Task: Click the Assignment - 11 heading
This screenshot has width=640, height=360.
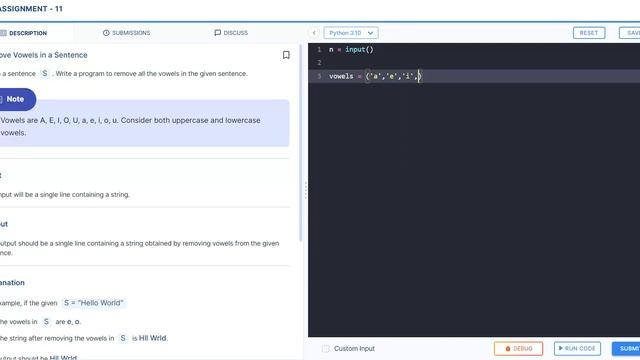Action: tap(31, 9)
